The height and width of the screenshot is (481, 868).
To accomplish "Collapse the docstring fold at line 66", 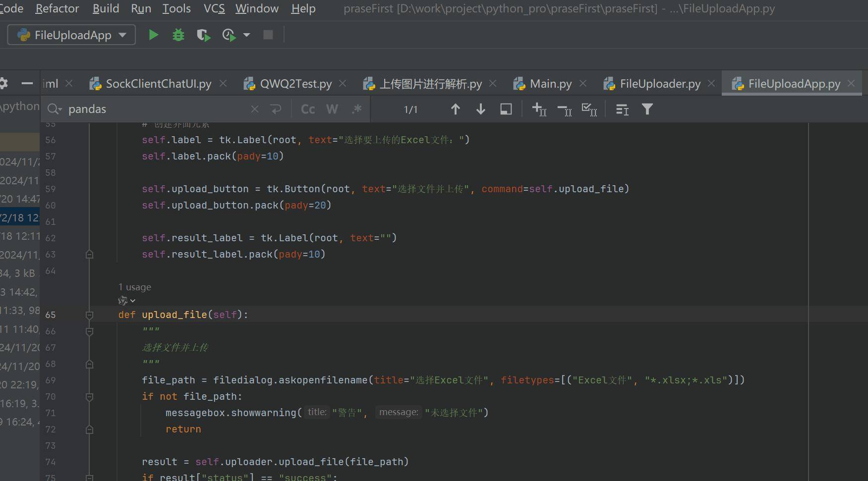I will coord(90,331).
